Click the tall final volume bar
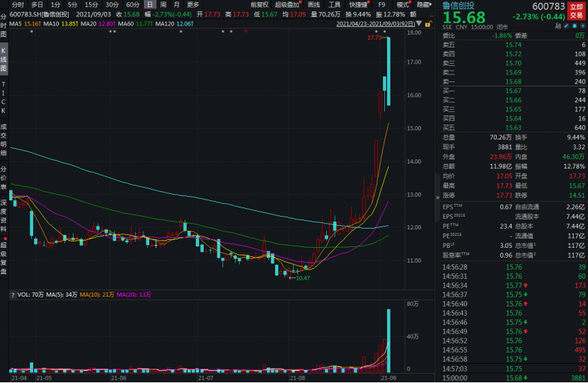Screen dimensions: 588x383 (x=389, y=341)
